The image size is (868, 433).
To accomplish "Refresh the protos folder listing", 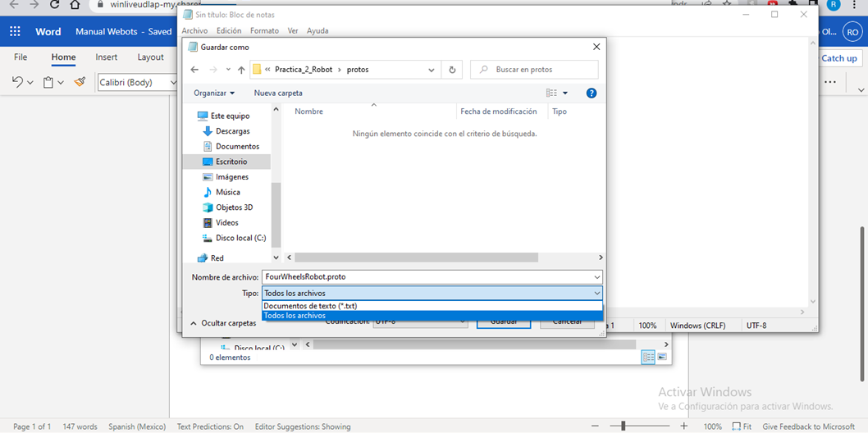I will [452, 70].
